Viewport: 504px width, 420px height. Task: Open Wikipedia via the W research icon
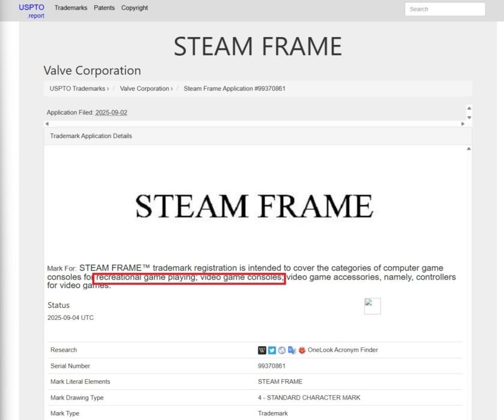(x=262, y=350)
